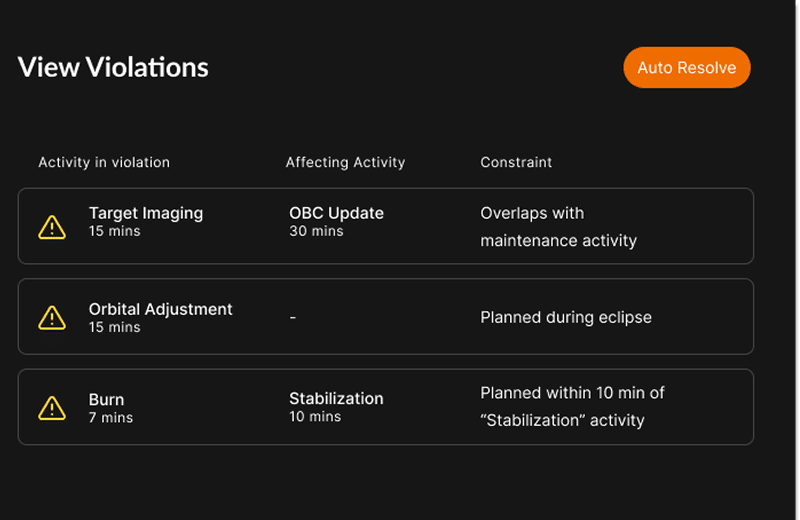800x520 pixels.
Task: Open the Target Imaging activity name
Action: click(146, 213)
